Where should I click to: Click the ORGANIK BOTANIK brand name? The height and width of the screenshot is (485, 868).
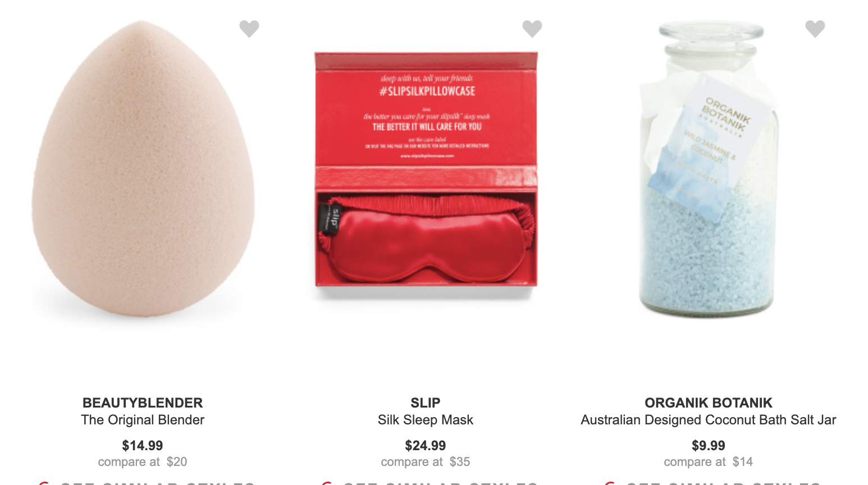(x=709, y=402)
